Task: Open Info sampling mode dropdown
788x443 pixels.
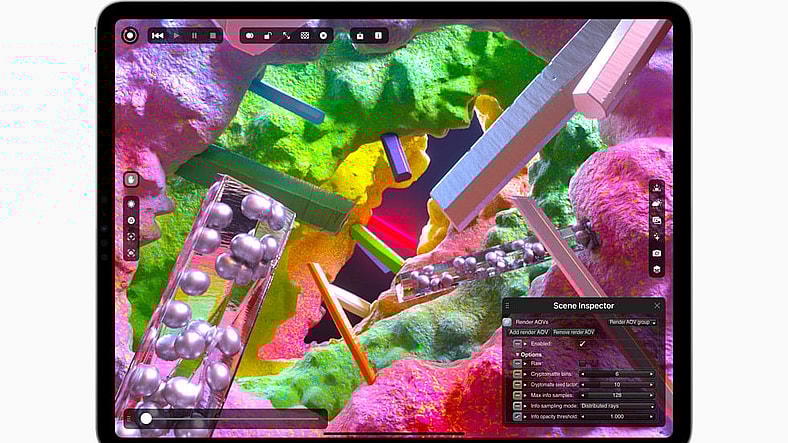Action: coord(617,405)
